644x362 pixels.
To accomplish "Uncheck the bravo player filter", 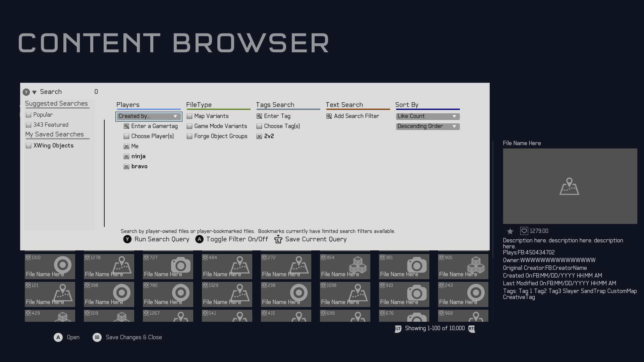I will 126,167.
